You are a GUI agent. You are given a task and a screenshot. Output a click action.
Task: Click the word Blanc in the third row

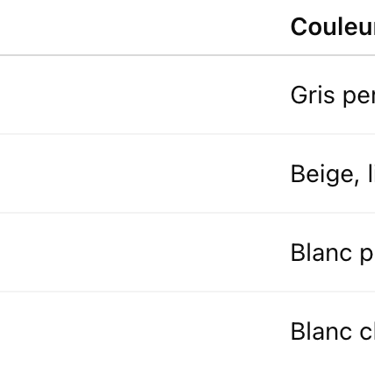click(x=321, y=252)
